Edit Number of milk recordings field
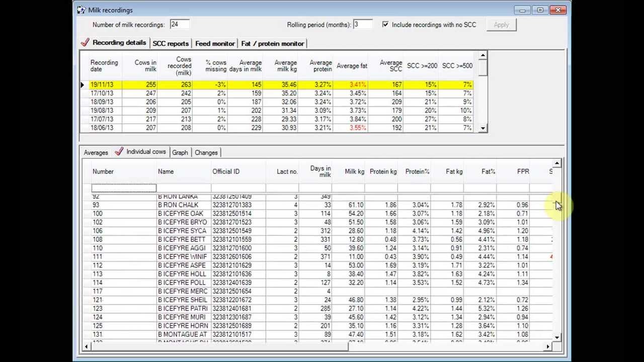Viewport: 644px width, 362px height. (x=180, y=24)
